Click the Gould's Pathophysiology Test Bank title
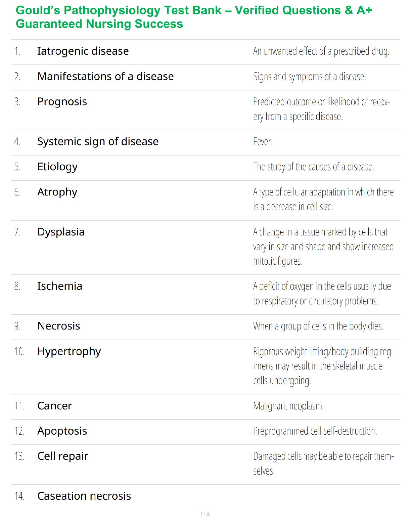Viewport: 411px width, 532px height. pyautogui.click(x=193, y=17)
